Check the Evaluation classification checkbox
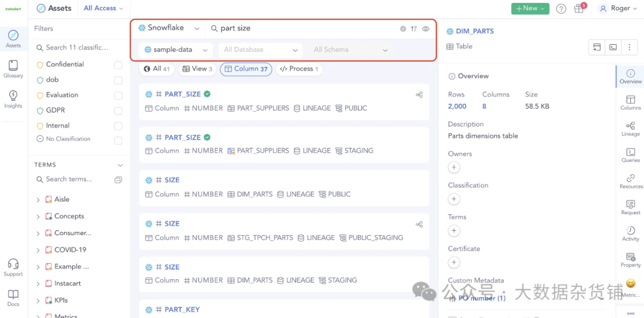 pos(118,95)
